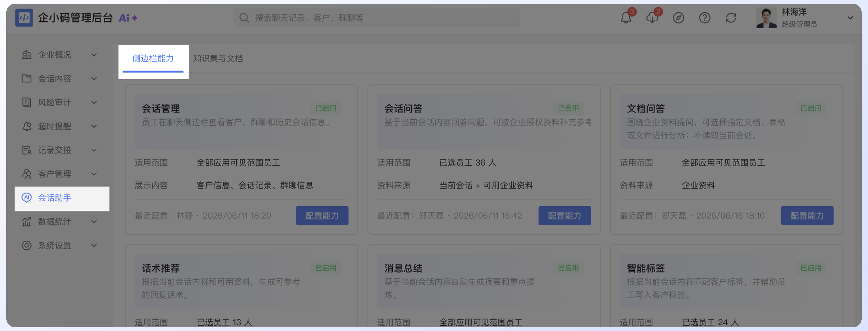This screenshot has width=868, height=331.
Task: Expand the 系统设置 menu chevron
Action: (94, 245)
